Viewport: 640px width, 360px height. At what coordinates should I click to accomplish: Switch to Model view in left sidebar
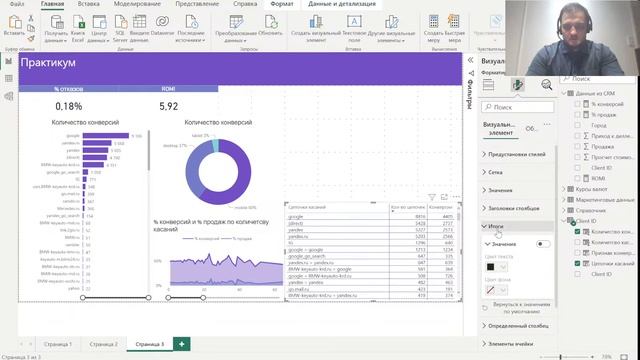pyautogui.click(x=9, y=96)
